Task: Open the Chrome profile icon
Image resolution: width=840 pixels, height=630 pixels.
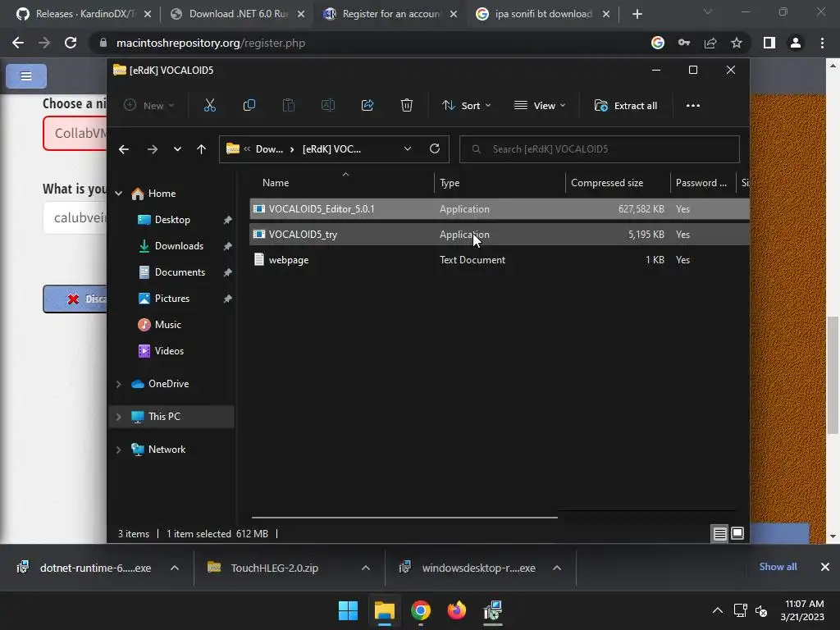Action: (x=796, y=43)
